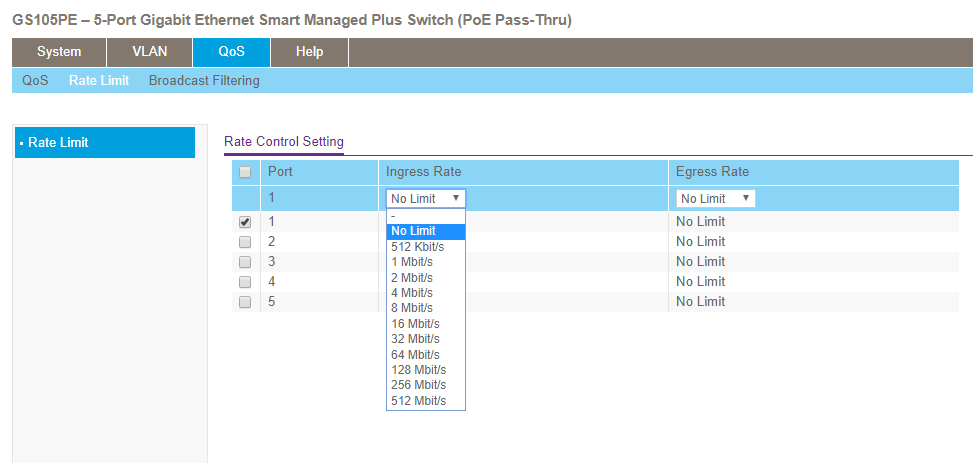Tick the checkbox for port 5
The height and width of the screenshot is (463, 973).
tap(245, 302)
